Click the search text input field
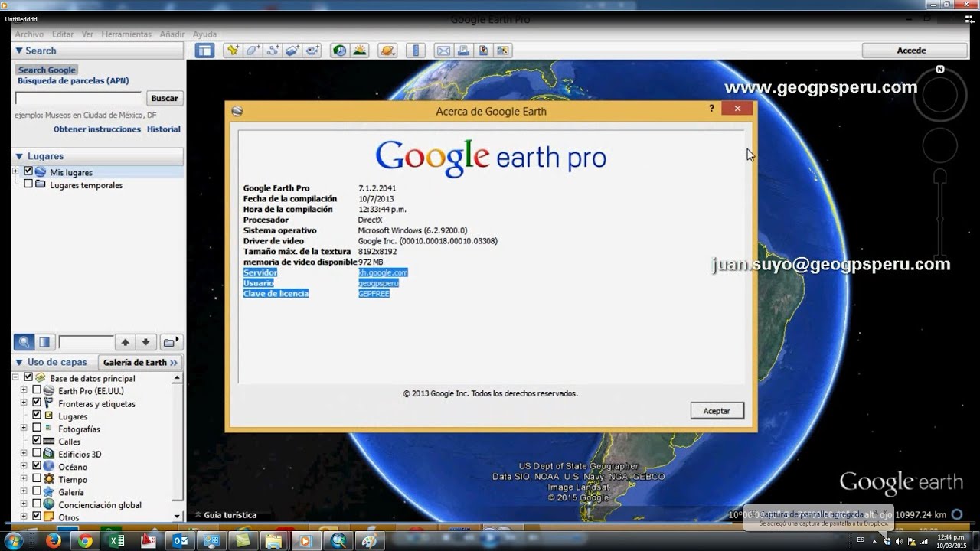The image size is (980, 551). [79, 98]
